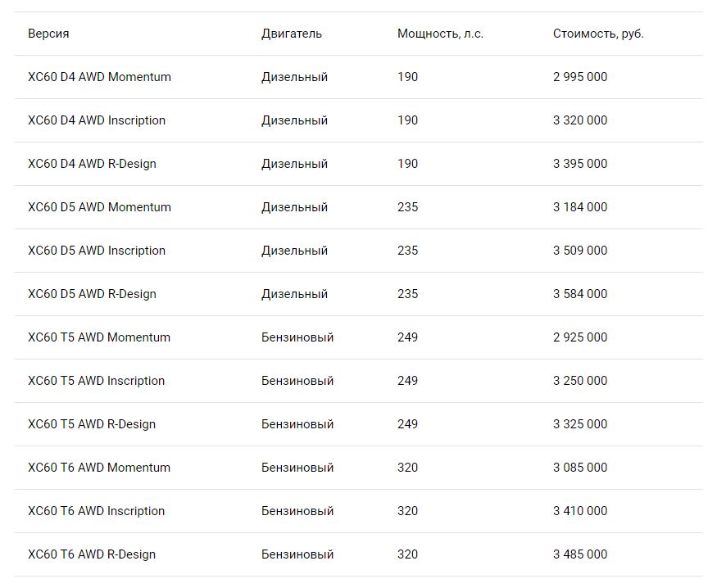Select XC60 D4 AWD Momentum row name
Viewport: 717px width, 588px height.
coord(99,77)
